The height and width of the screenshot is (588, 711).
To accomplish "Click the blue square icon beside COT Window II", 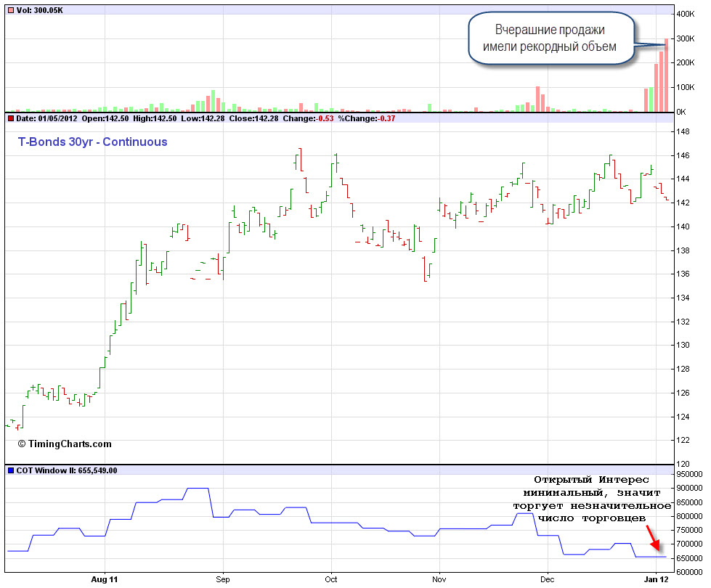I will (9, 470).
